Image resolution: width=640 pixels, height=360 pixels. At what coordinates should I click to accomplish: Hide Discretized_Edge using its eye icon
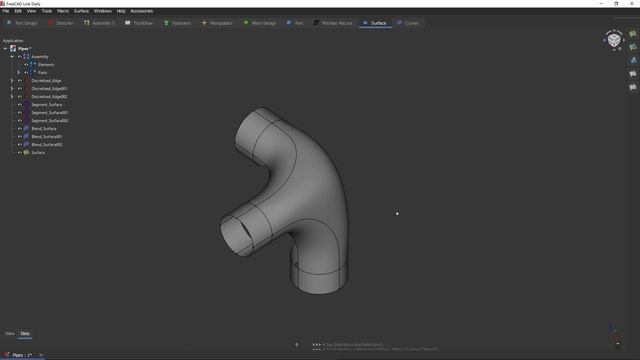[19, 81]
